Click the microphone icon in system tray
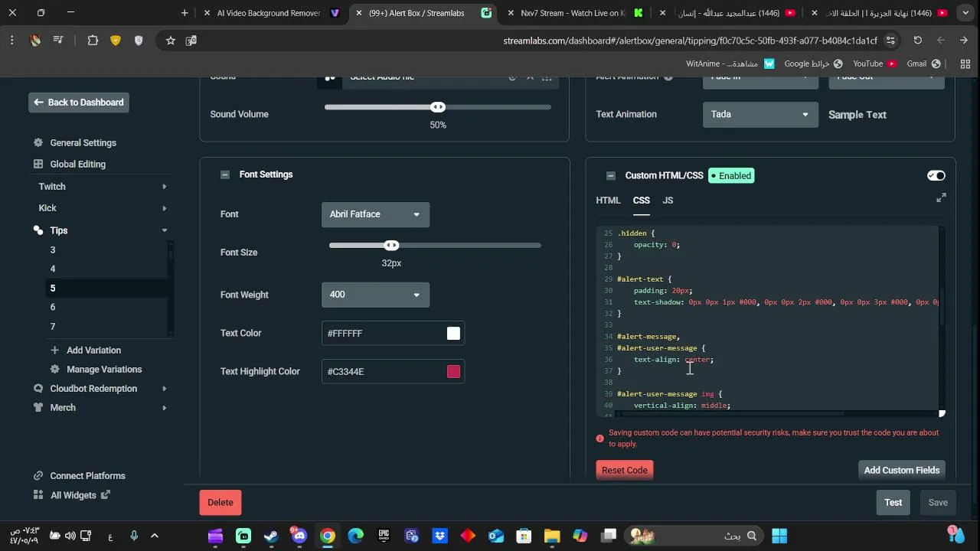The height and width of the screenshot is (551, 980). coord(134,536)
